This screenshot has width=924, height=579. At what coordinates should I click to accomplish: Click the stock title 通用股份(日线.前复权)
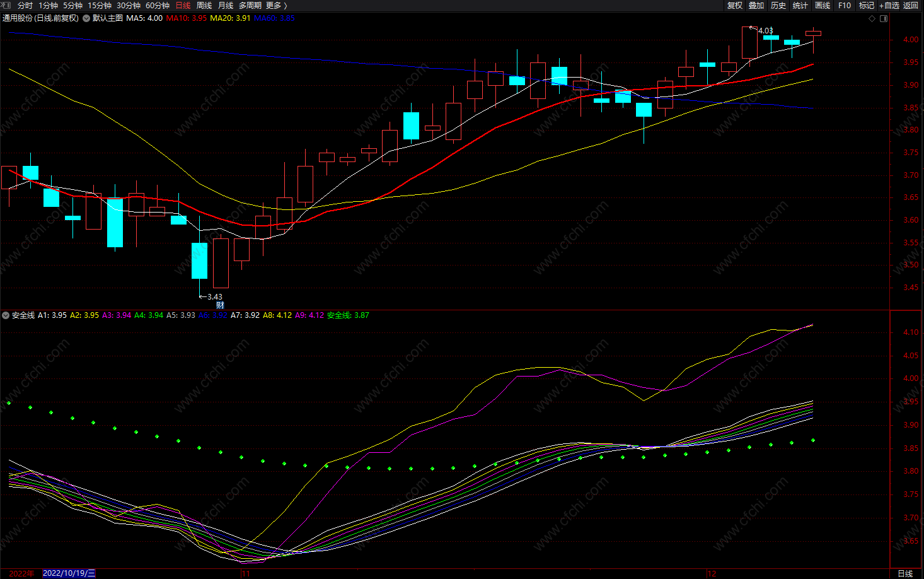click(41, 18)
